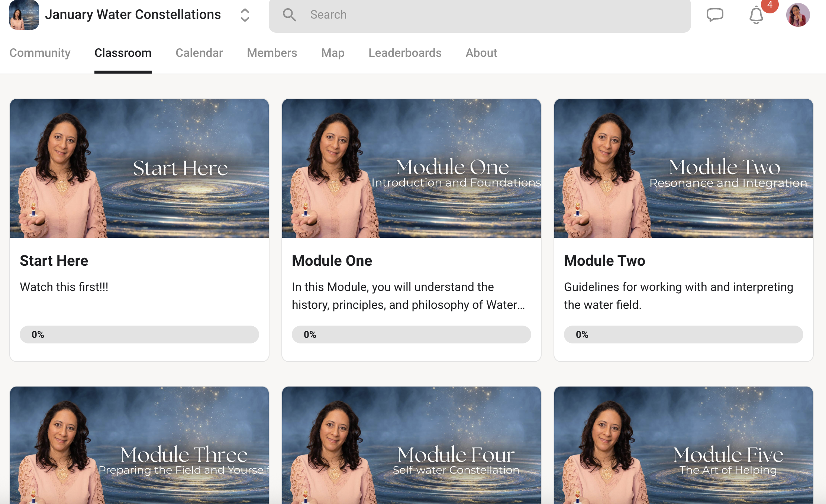
Task: Open the chat messages icon
Action: [714, 15]
